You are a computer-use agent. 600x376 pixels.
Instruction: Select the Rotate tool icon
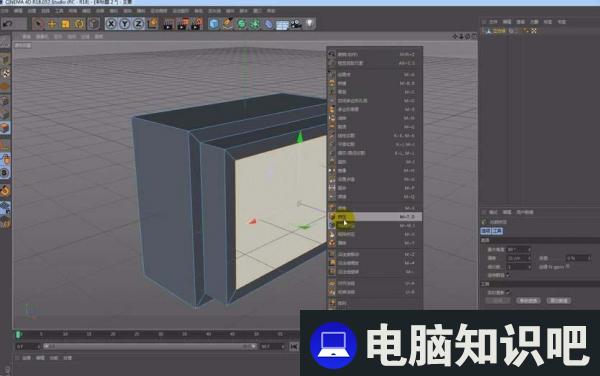pyautogui.click(x=79, y=24)
